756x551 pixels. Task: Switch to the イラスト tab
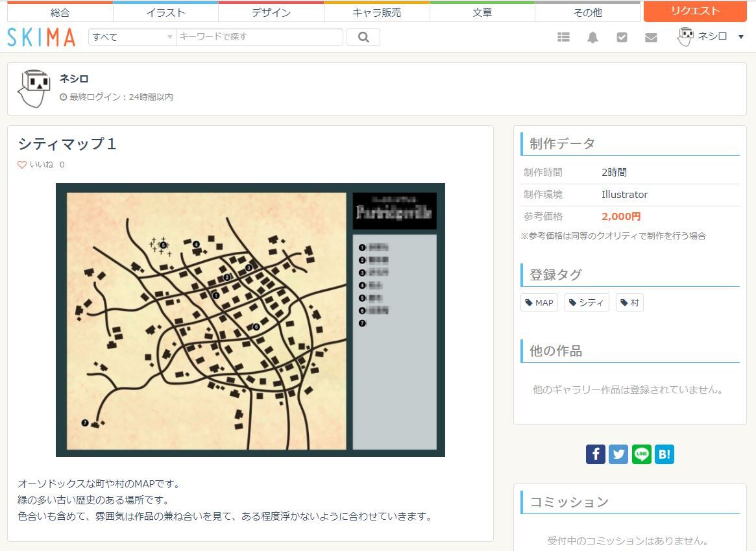tap(166, 11)
